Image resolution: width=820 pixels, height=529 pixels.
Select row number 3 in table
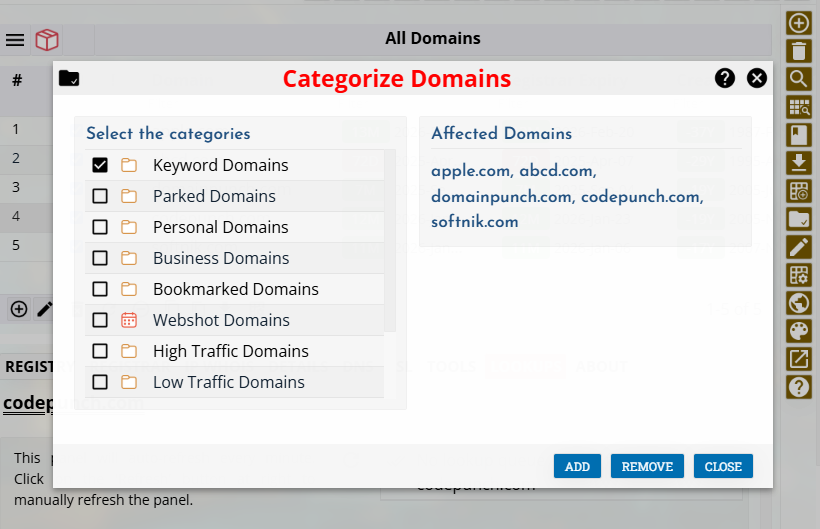coord(16,187)
